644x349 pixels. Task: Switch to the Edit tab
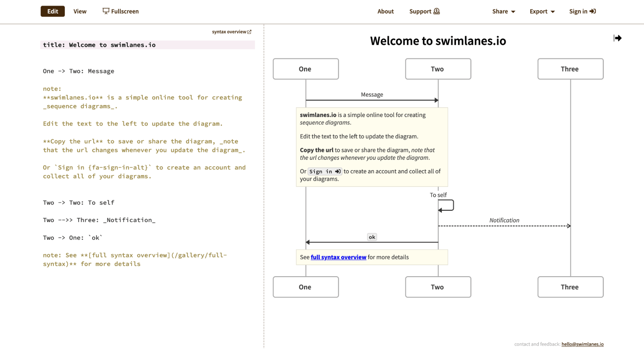tap(52, 11)
